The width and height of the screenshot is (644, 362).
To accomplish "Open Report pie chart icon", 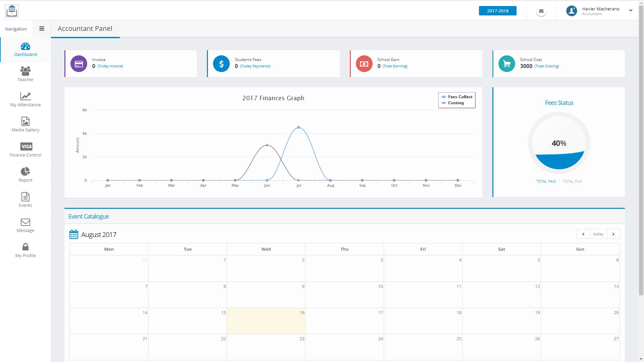I will pyautogui.click(x=25, y=172).
